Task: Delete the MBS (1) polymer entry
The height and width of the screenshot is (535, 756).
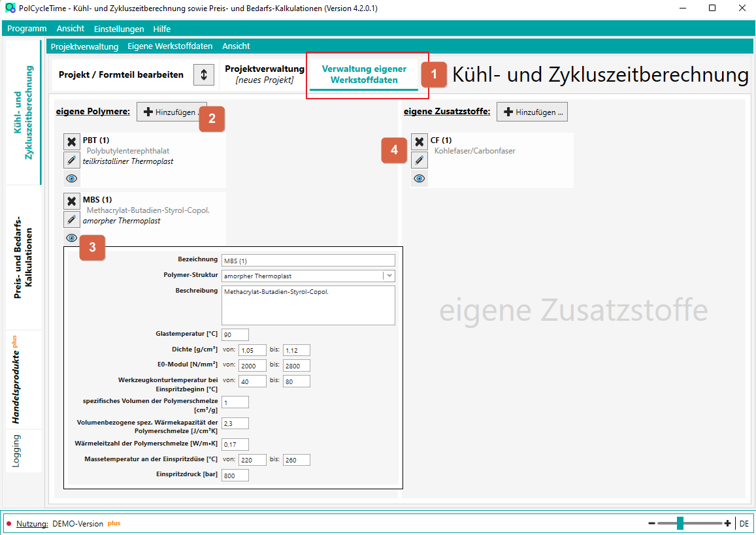Action: 72,201
